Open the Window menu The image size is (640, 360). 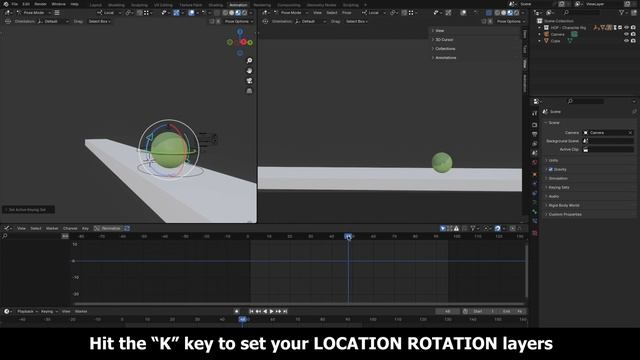58,4
